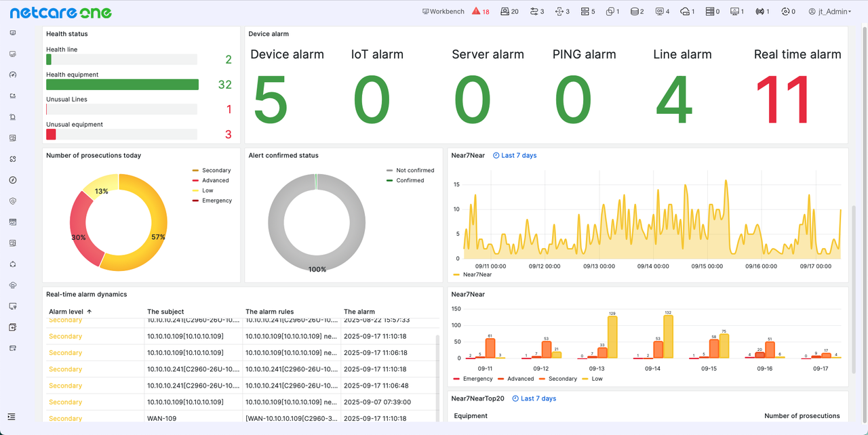Sort the table by Alarm level column header

pos(66,312)
